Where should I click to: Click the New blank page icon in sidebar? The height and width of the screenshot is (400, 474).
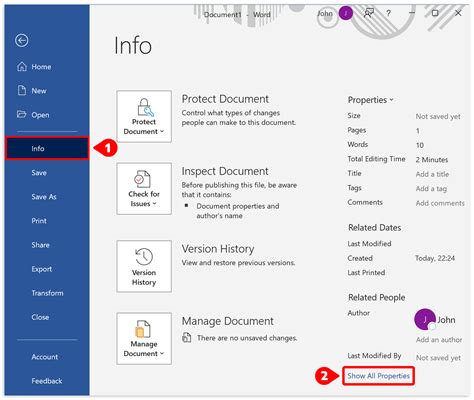[22, 90]
